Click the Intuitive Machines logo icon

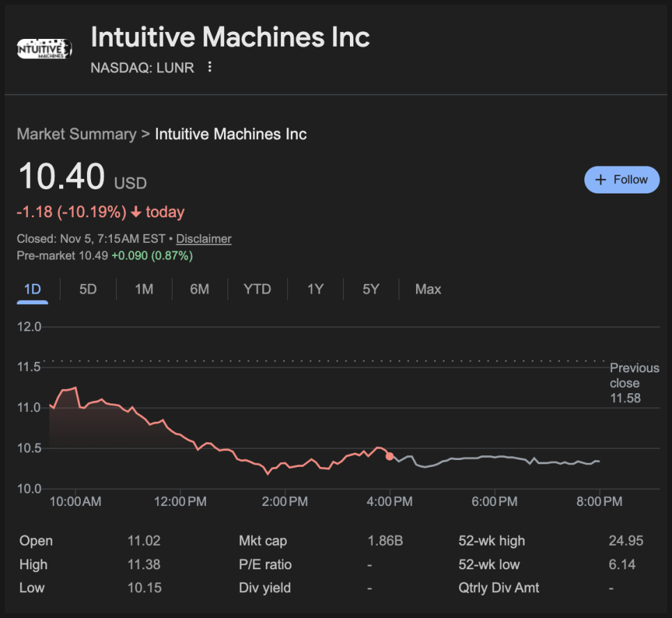[44, 49]
